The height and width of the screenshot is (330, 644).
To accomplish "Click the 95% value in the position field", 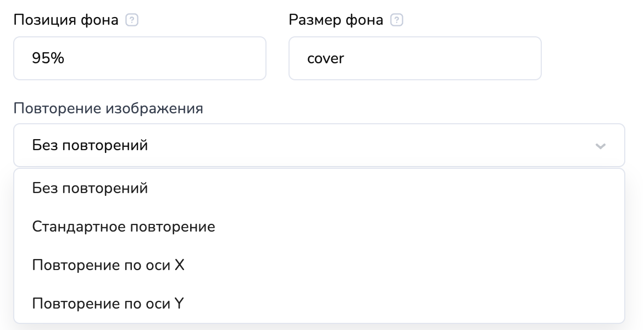I will click(48, 58).
